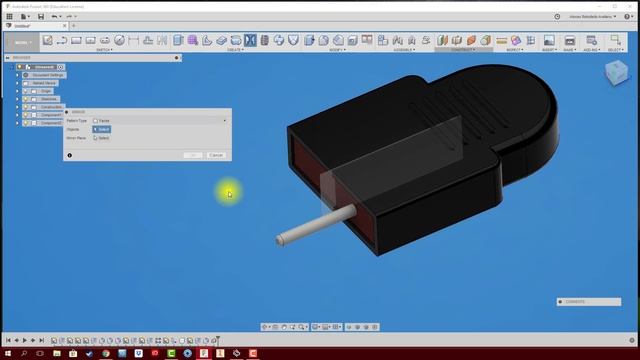Click the Select tool icon
This screenshot has width=640, height=360.
(615, 40)
